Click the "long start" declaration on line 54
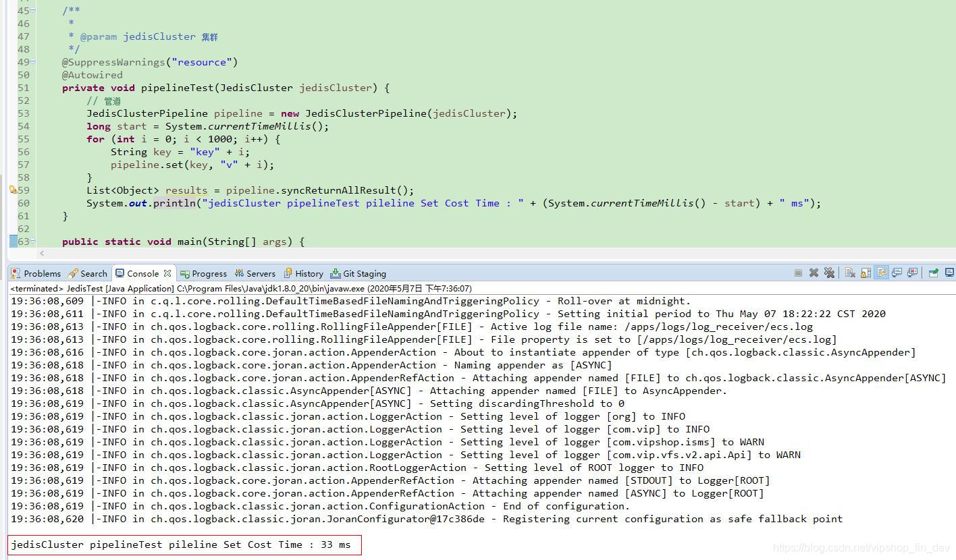The width and height of the screenshot is (956, 560). pos(116,126)
